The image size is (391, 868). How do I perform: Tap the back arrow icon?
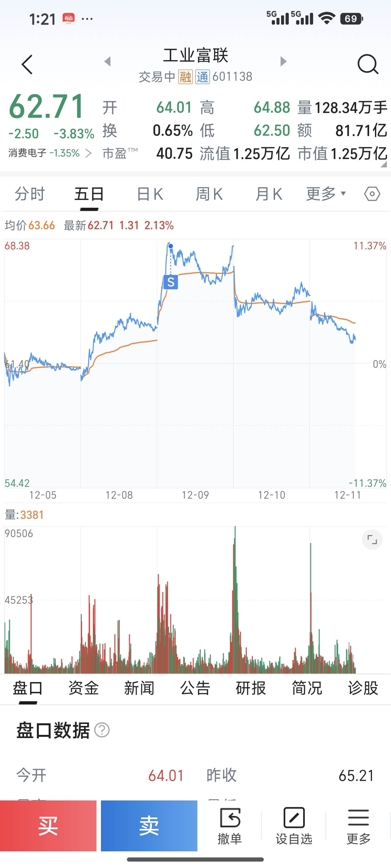tap(27, 64)
